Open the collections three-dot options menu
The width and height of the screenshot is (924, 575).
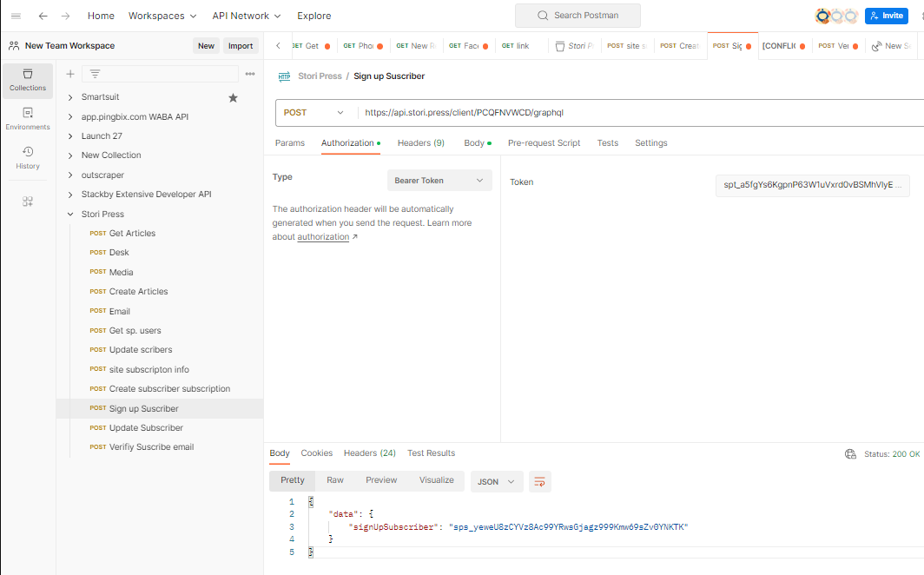250,74
